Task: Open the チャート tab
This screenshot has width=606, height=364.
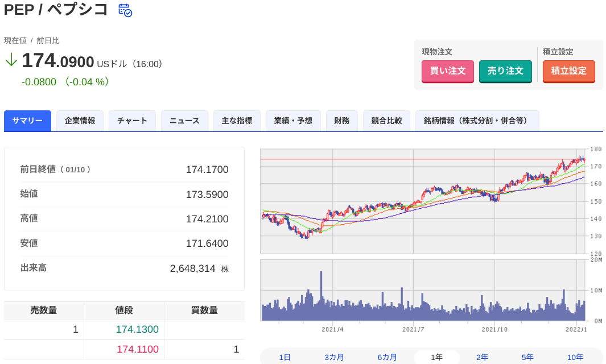Action: pyautogui.click(x=132, y=121)
